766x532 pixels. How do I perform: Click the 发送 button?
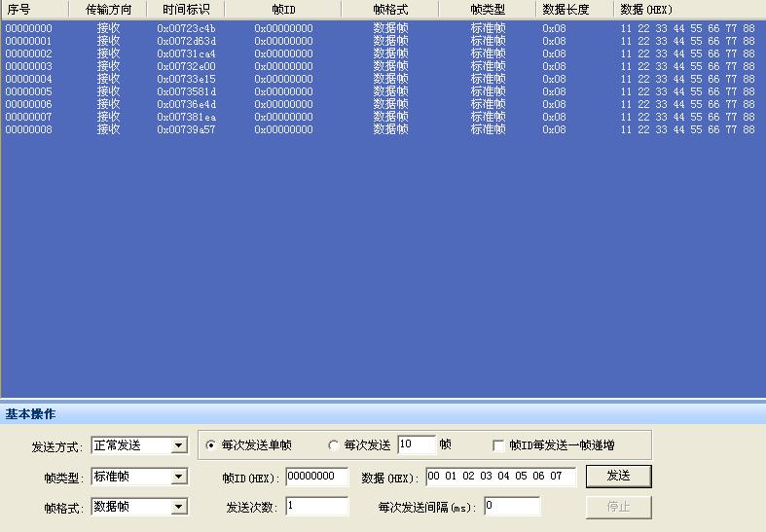coord(618,476)
